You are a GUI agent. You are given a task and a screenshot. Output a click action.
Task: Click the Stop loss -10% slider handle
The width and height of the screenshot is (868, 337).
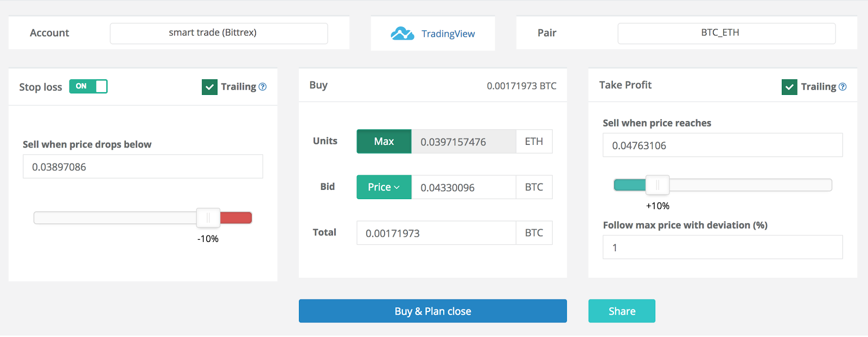click(208, 218)
